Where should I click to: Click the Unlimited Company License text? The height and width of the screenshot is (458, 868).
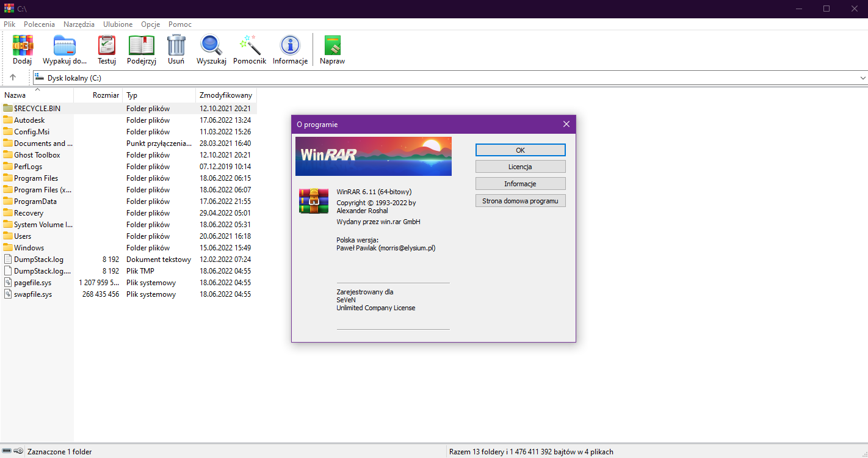[x=376, y=308]
